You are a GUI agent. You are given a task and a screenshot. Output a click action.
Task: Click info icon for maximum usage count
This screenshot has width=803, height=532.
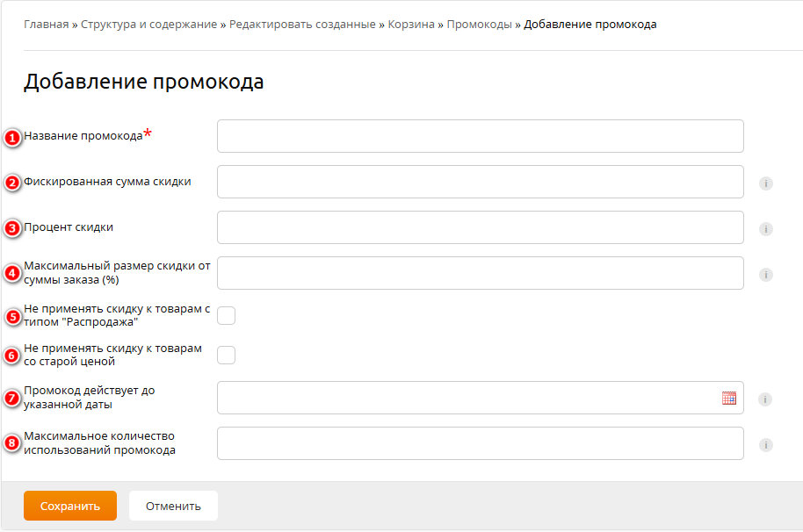[766, 445]
